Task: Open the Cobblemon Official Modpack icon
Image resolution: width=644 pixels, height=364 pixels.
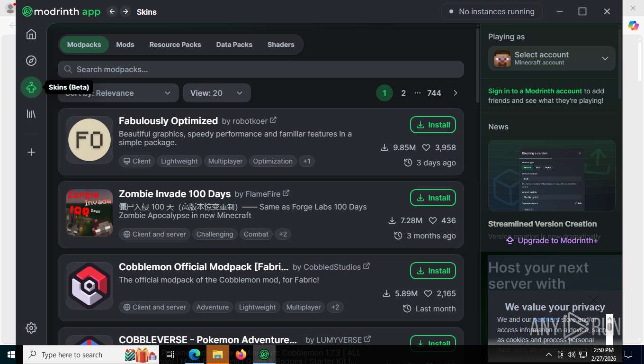Action: (89, 286)
